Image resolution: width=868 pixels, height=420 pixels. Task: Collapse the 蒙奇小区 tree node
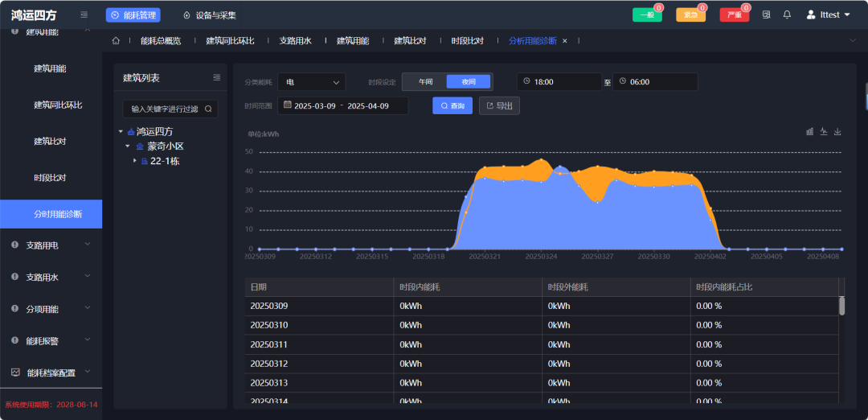pyautogui.click(x=127, y=146)
